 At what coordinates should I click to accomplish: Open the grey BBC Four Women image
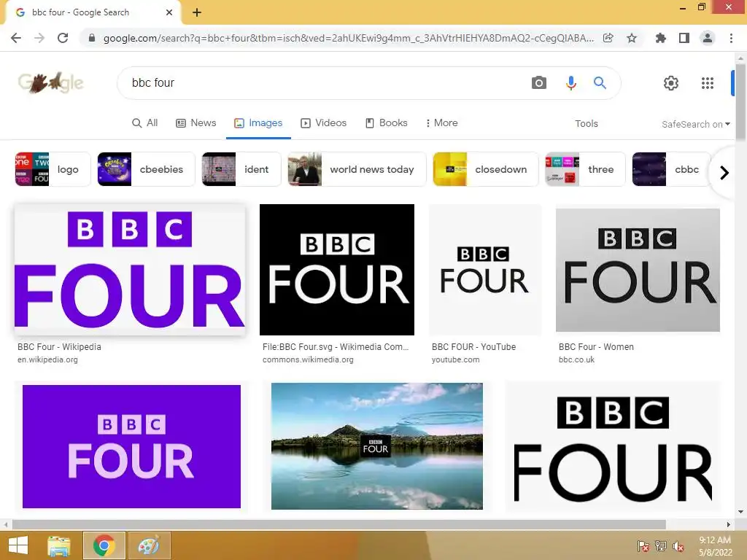638,270
